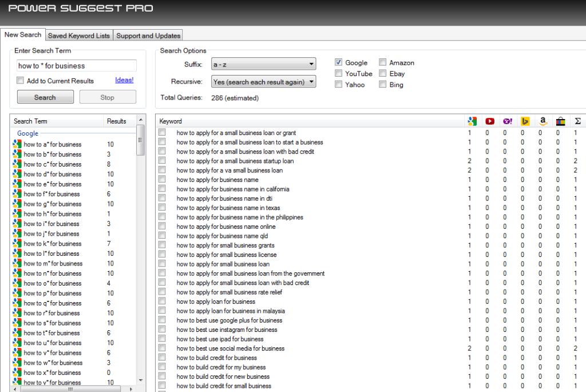Click the Sigma total column header
This screenshot has height=392, width=586.
[x=577, y=121]
